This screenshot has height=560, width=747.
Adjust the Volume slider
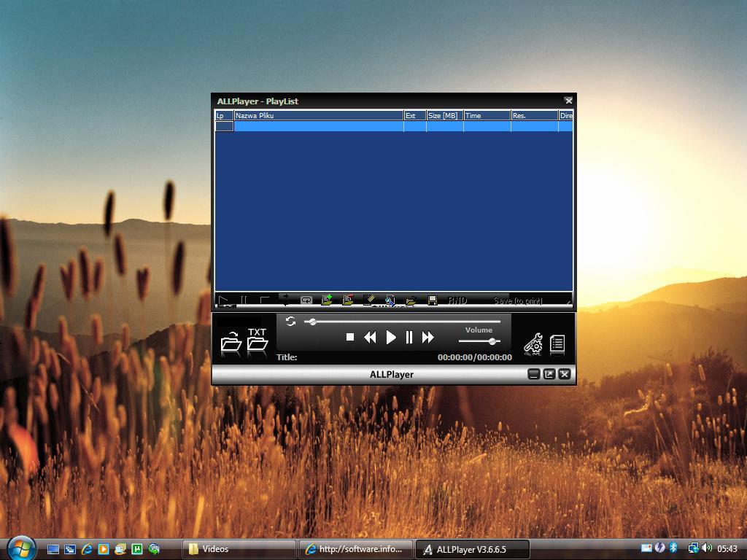(493, 341)
